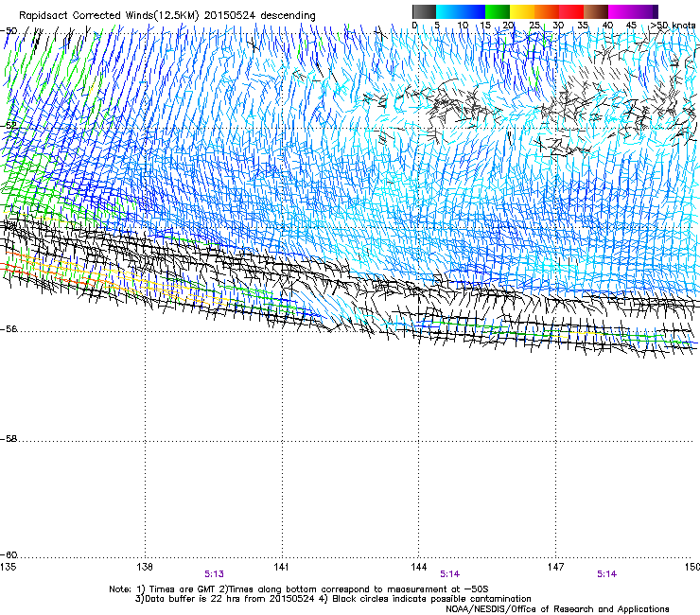The width and height of the screenshot is (700, 615).
Task: Click the '141' longitude label
Action: point(281,567)
